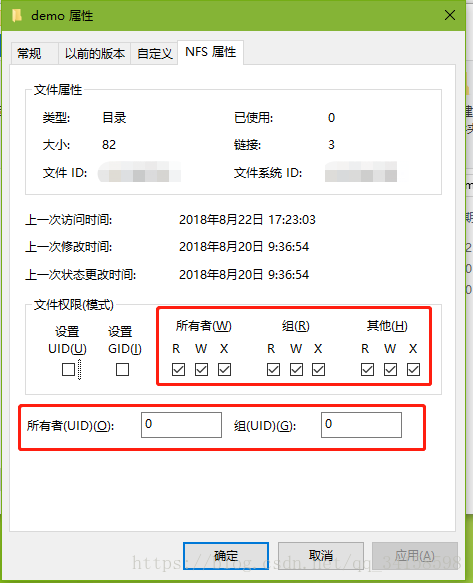Click the 已使用 value 0
The width and height of the screenshot is (473, 583).
(x=331, y=118)
